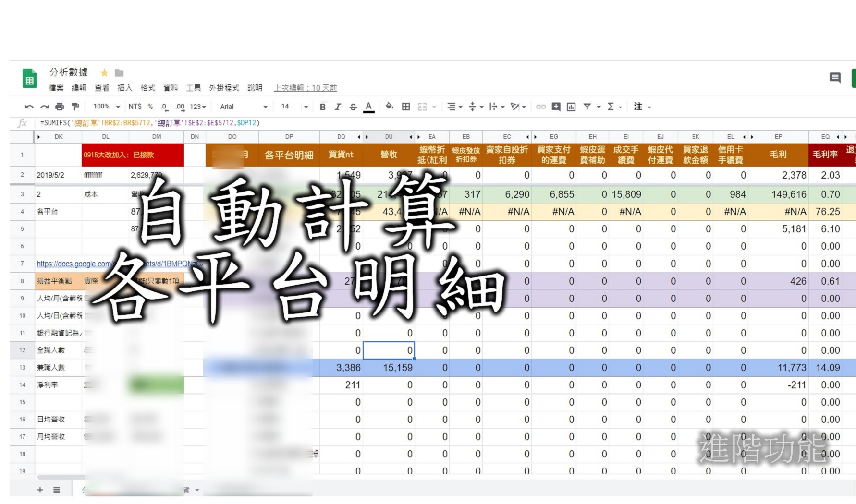
Task: Open the font dropdown showing Arial
Action: click(x=240, y=107)
